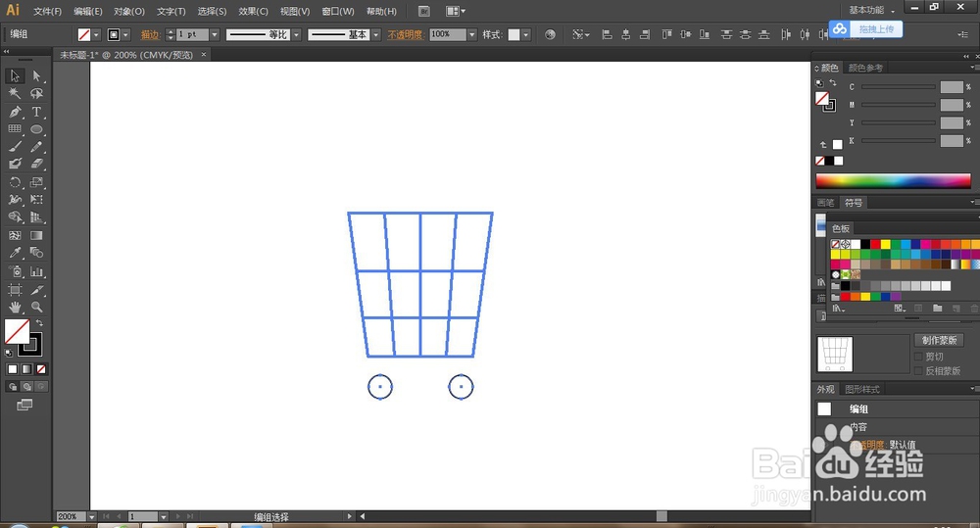Select the Lasso tool
Screen dimensions: 980x528
click(x=37, y=94)
